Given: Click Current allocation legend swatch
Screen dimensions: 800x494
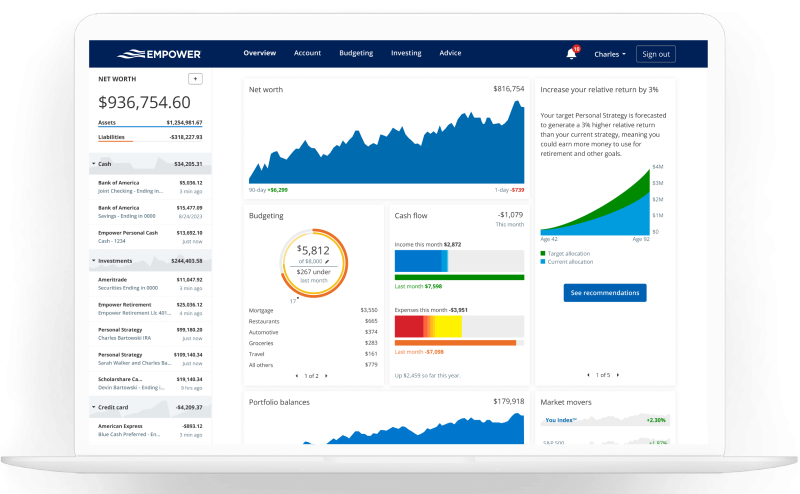Looking at the screenshot, I should point(543,262).
